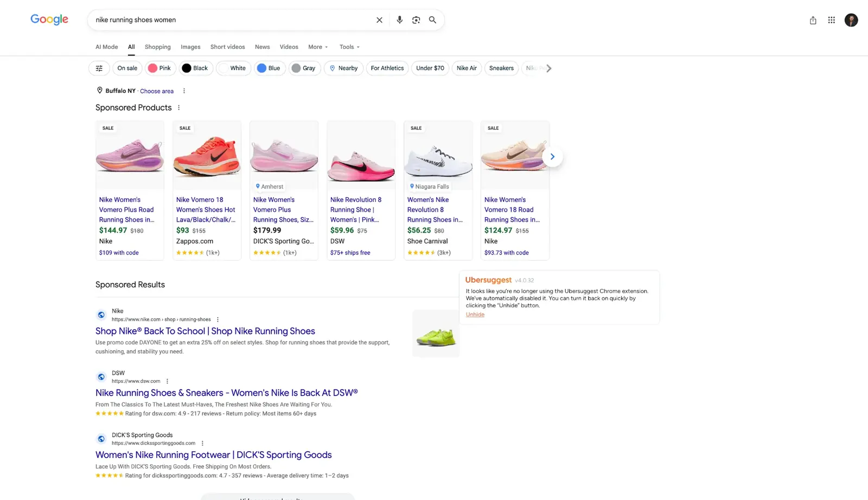Open Women's Nike Running Footwear DICK'S result
Screen dimensions: 868x500
click(x=214, y=455)
